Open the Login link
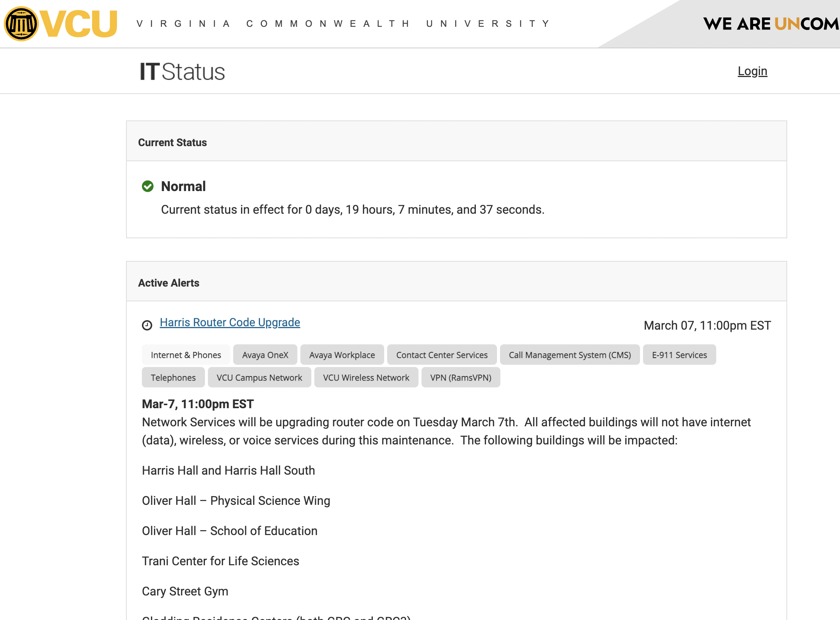Viewport: 840px width, 620px height. click(752, 71)
